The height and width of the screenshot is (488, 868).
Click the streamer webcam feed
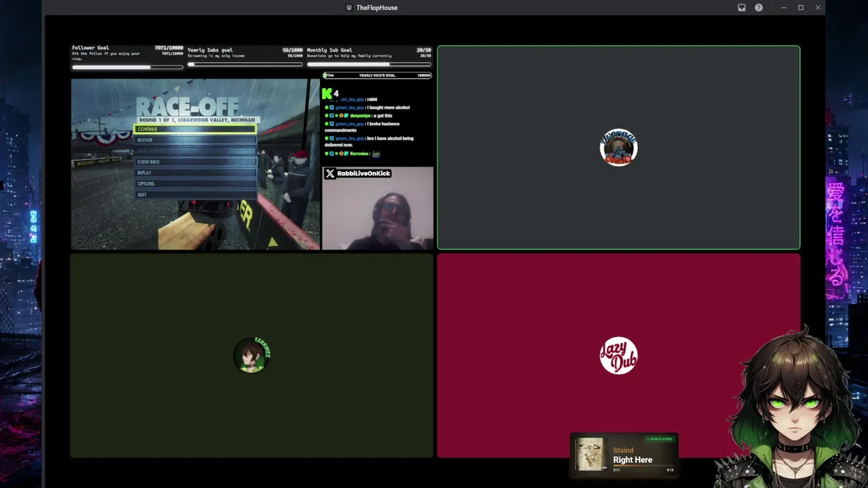coord(378,208)
